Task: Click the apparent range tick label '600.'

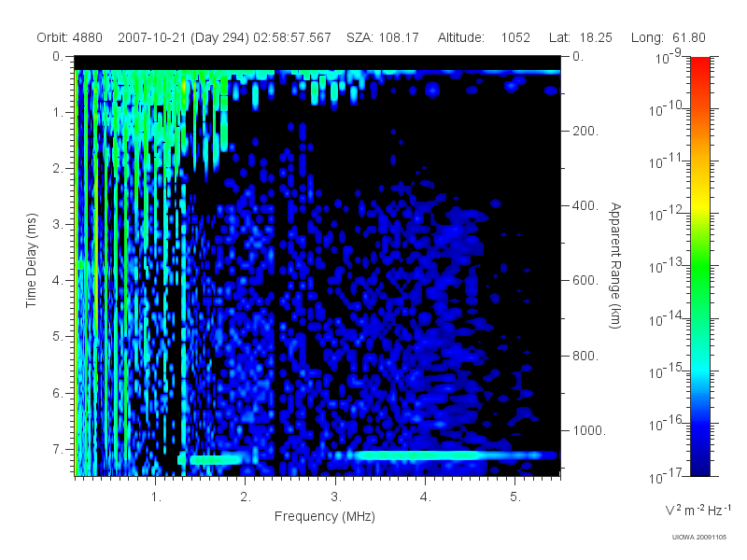Action: 585,281
